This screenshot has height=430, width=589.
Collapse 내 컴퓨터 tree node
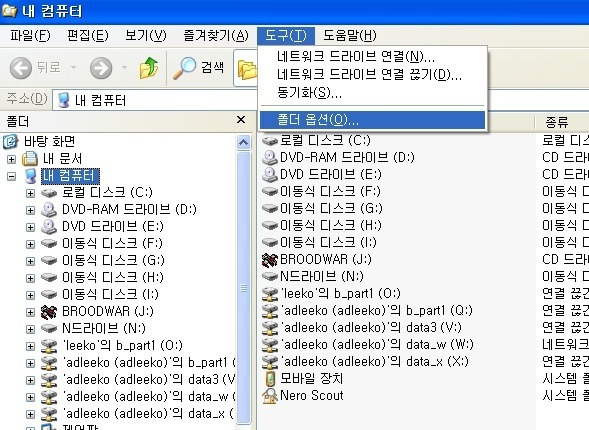point(12,176)
